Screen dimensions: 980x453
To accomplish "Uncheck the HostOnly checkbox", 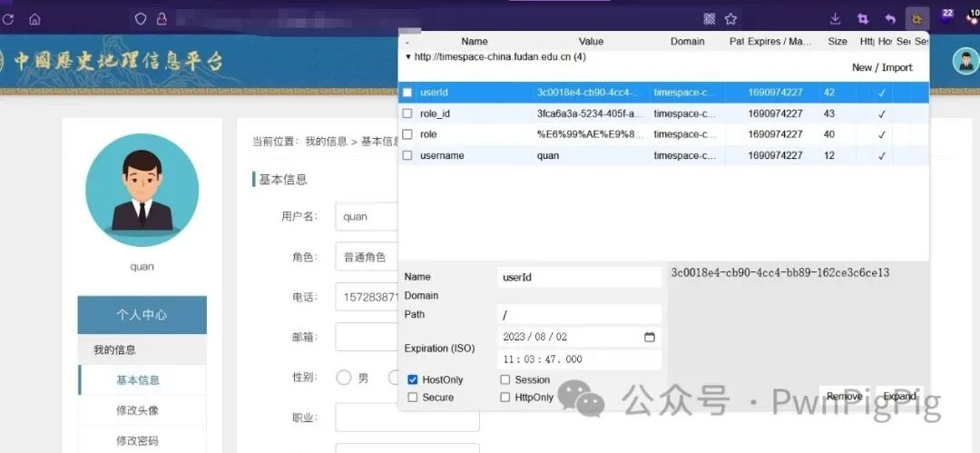I will [413, 379].
